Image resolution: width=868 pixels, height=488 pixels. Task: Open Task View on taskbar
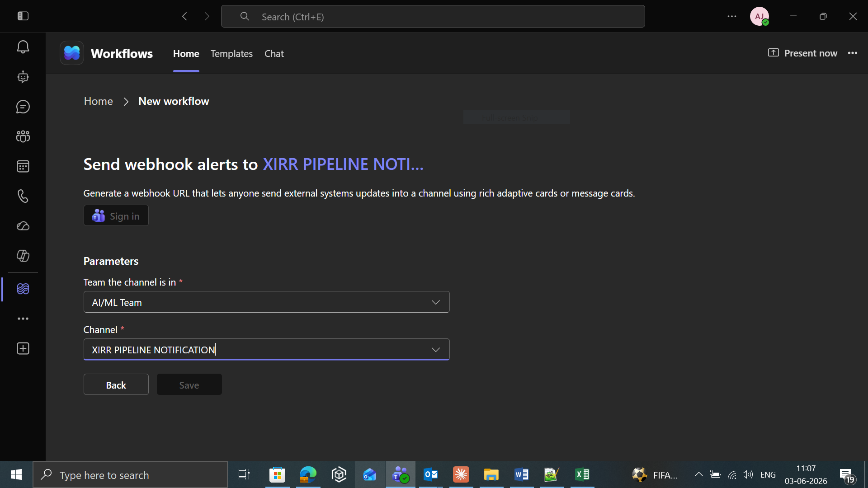pos(244,475)
